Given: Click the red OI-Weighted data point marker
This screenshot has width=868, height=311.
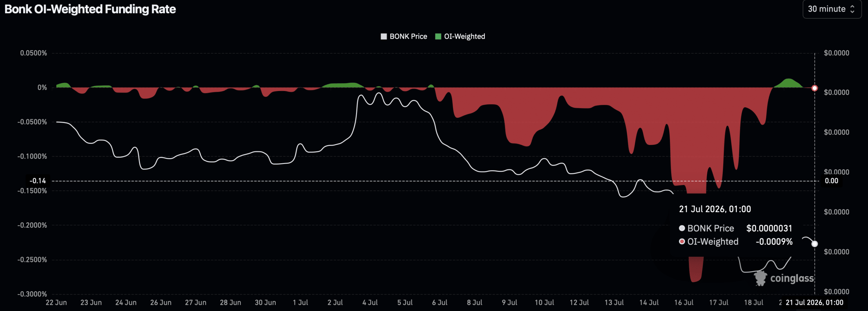Looking at the screenshot, I should coord(814,88).
